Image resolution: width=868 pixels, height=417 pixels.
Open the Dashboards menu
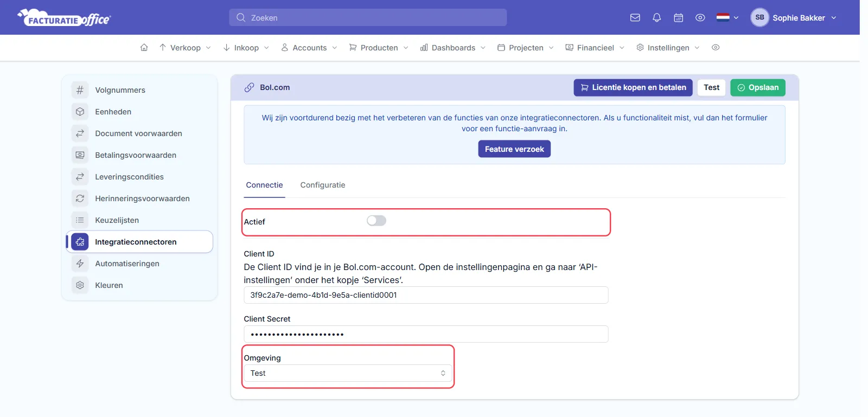click(453, 48)
